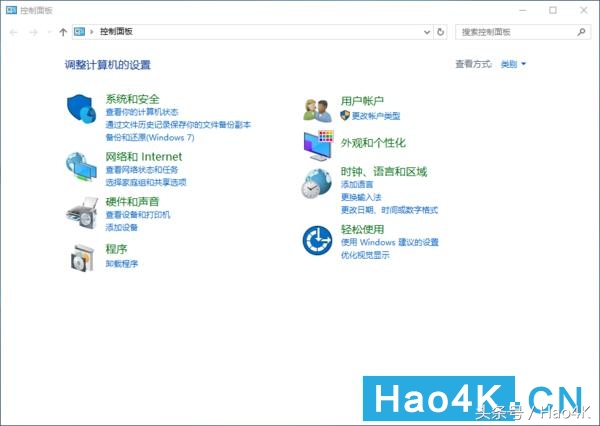Open the 外观和个性化 category

(x=373, y=143)
